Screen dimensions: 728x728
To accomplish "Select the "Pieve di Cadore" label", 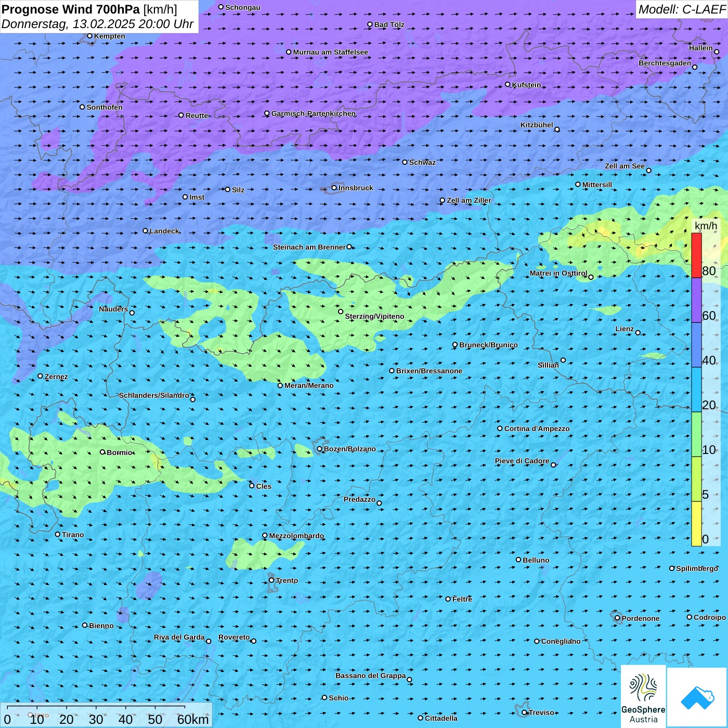I will 522,461.
